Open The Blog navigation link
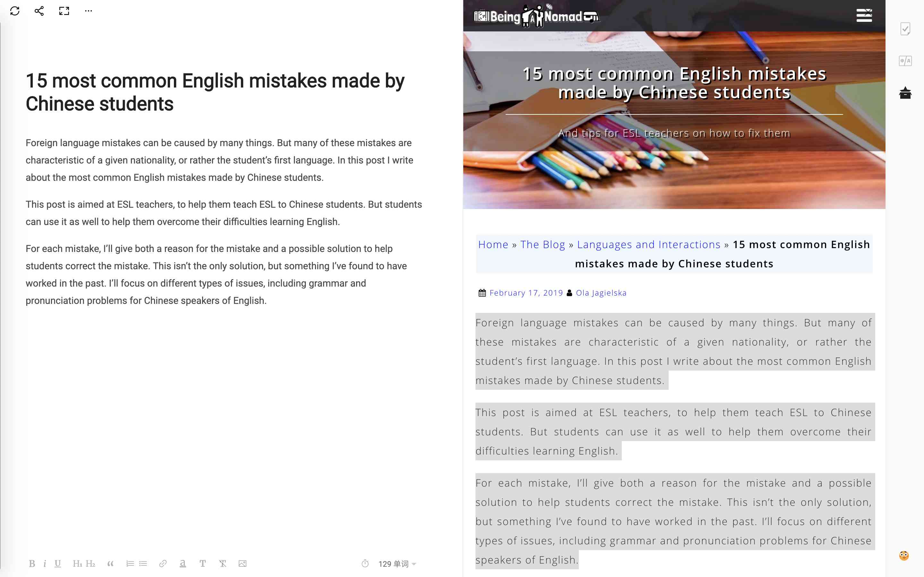The image size is (924, 577). click(542, 244)
